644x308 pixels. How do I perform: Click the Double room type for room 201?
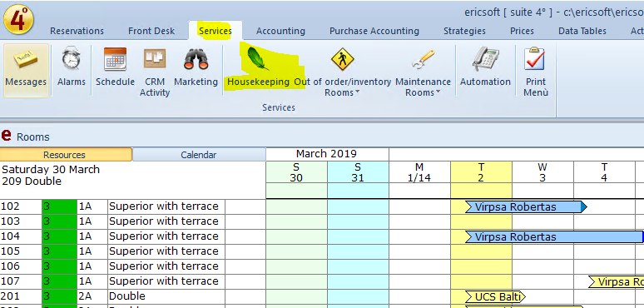pos(166,296)
